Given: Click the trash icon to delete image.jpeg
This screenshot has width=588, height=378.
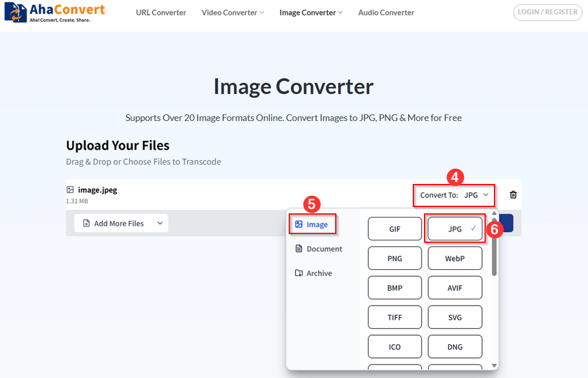Looking at the screenshot, I should [x=513, y=194].
